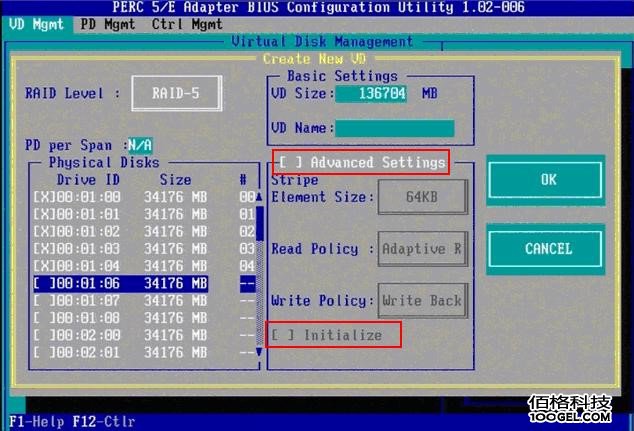Click the physical disks scroll up arrow
Viewport: 634px width, 431px height.
(x=259, y=197)
